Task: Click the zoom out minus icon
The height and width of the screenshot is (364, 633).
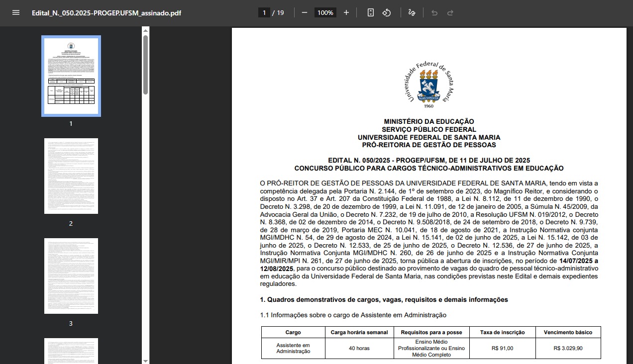Action: coord(305,12)
